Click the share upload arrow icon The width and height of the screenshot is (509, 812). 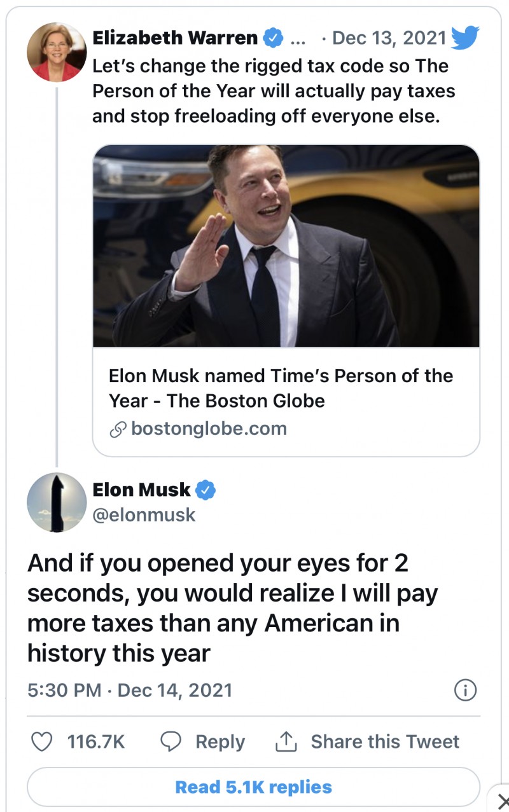pyautogui.click(x=286, y=741)
